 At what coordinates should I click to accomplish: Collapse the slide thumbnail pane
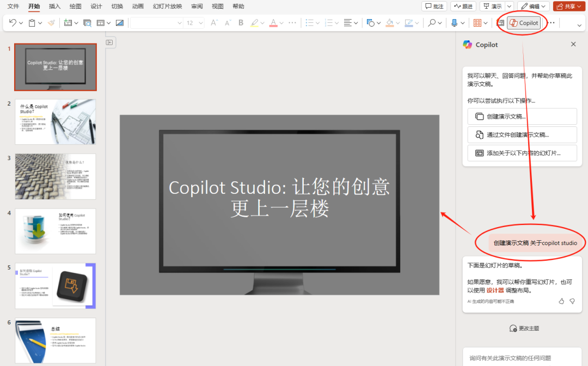coord(109,42)
